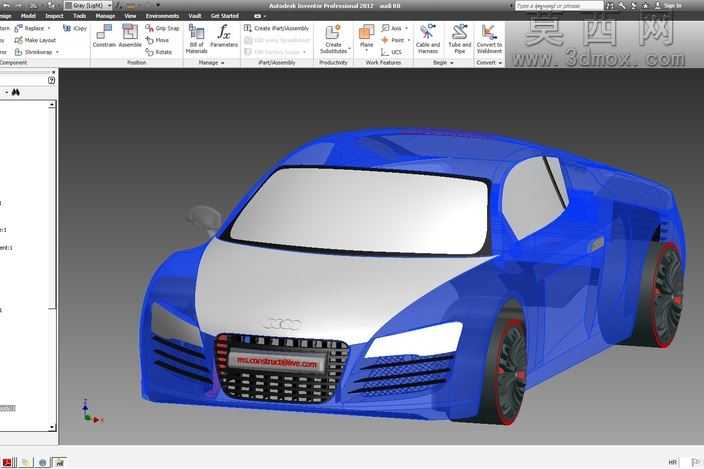The width and height of the screenshot is (704, 469).
Task: Click the red Adobe taskbar icon
Action: 7,462
